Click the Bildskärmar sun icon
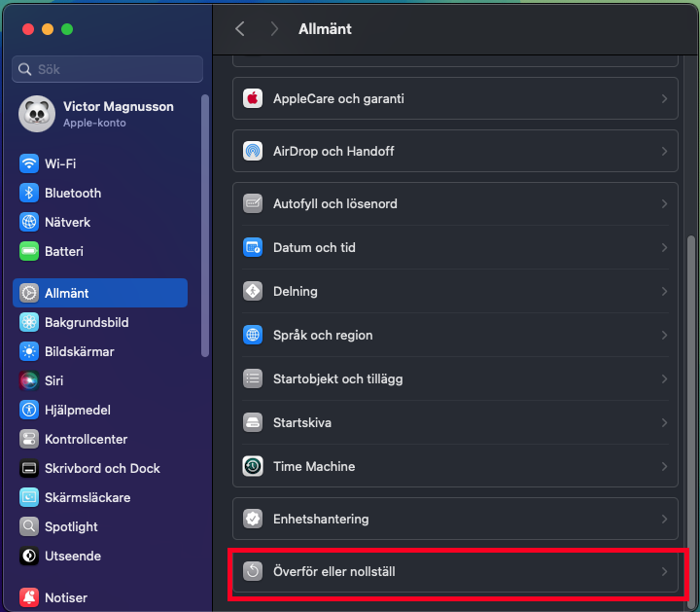This screenshot has width=700, height=612. coord(29,351)
